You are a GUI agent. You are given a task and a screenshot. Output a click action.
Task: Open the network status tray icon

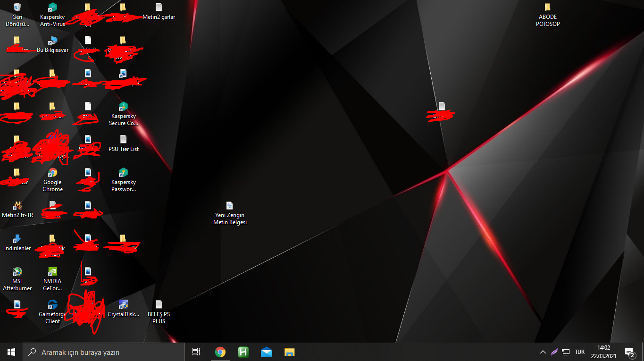(x=566, y=352)
